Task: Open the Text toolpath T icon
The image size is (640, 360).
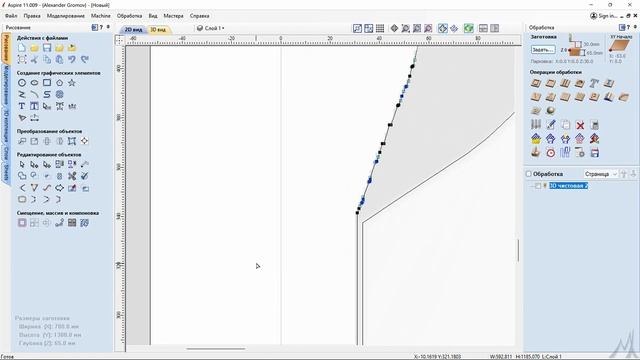Action: (x=594, y=83)
